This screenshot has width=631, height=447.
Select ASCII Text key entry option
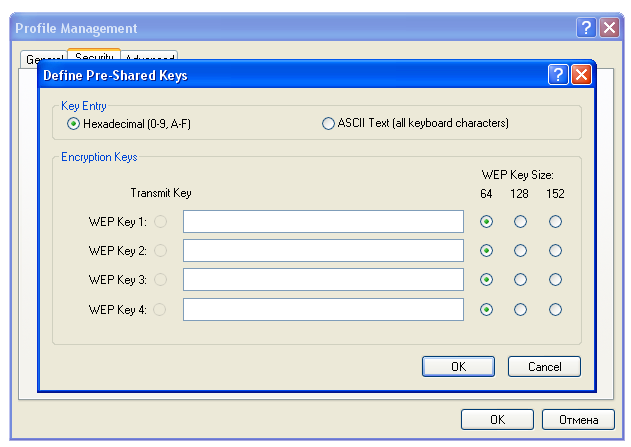coord(328,124)
